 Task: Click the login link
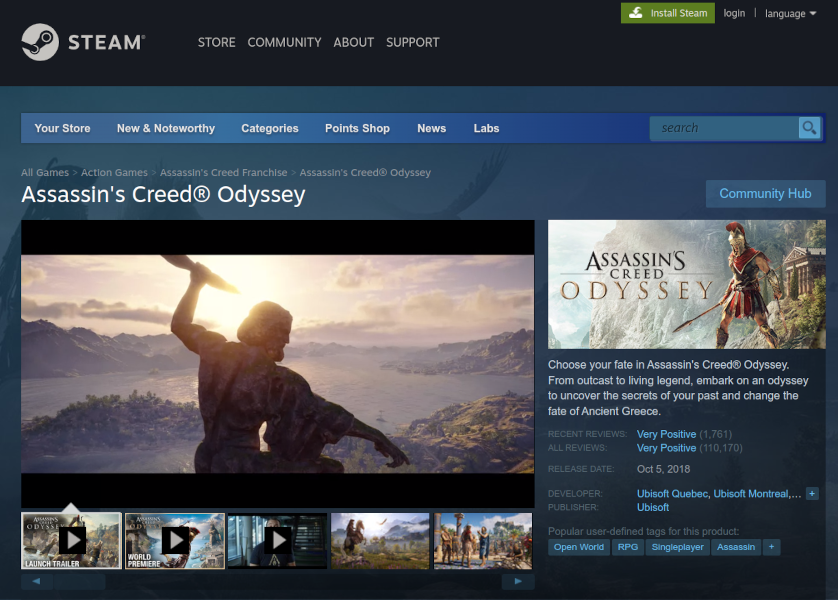[734, 13]
